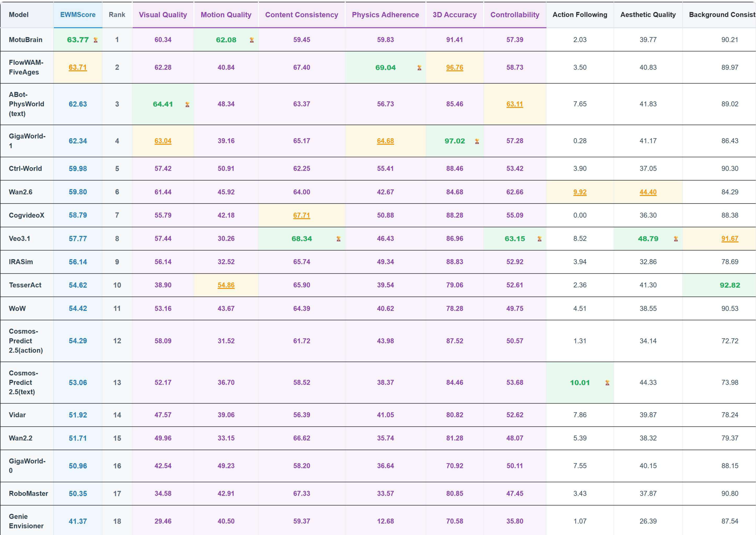
Task: Click the medal icon next to Aesthetic Quality 48.79
Action: tap(676, 239)
